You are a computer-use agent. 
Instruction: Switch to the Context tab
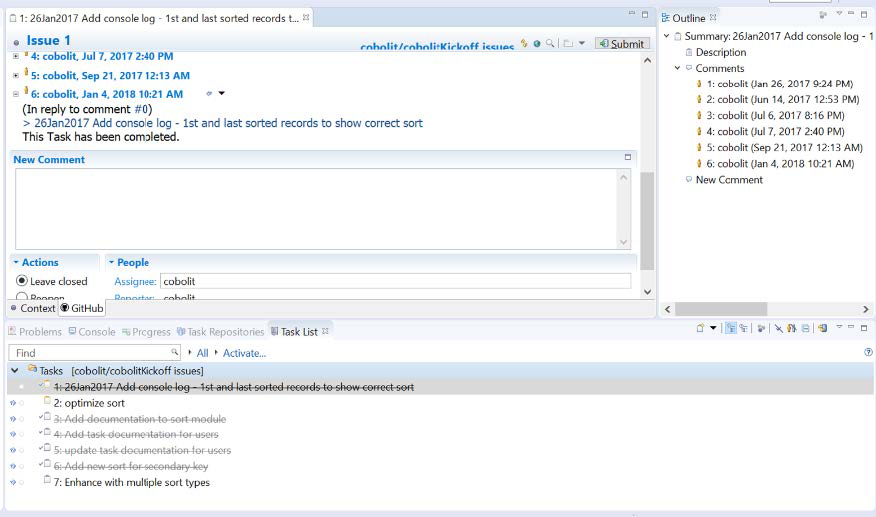33,308
